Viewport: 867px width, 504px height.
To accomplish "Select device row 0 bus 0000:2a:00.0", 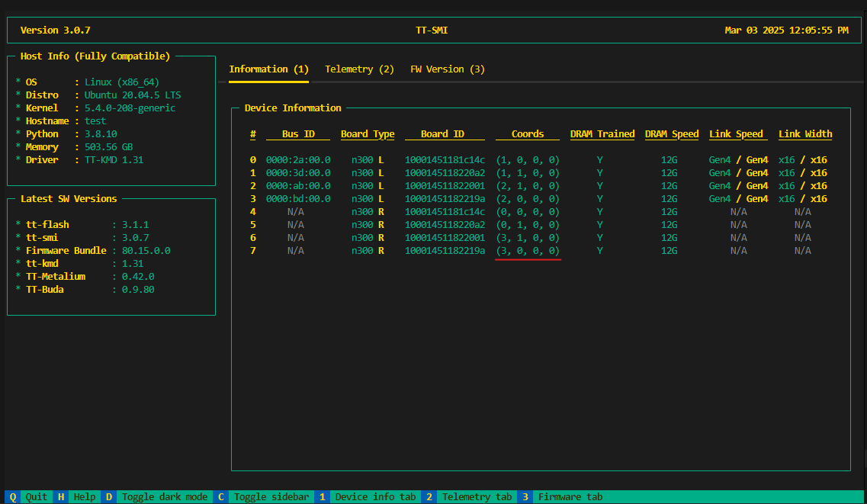I will point(298,160).
